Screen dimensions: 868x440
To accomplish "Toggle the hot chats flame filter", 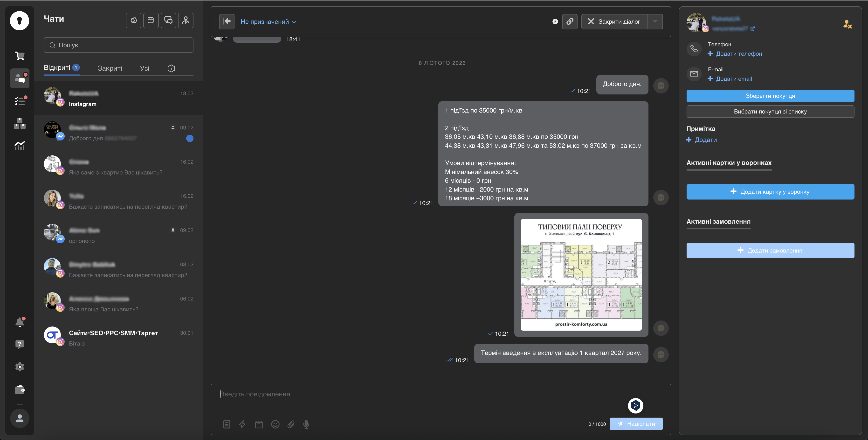I will (134, 20).
